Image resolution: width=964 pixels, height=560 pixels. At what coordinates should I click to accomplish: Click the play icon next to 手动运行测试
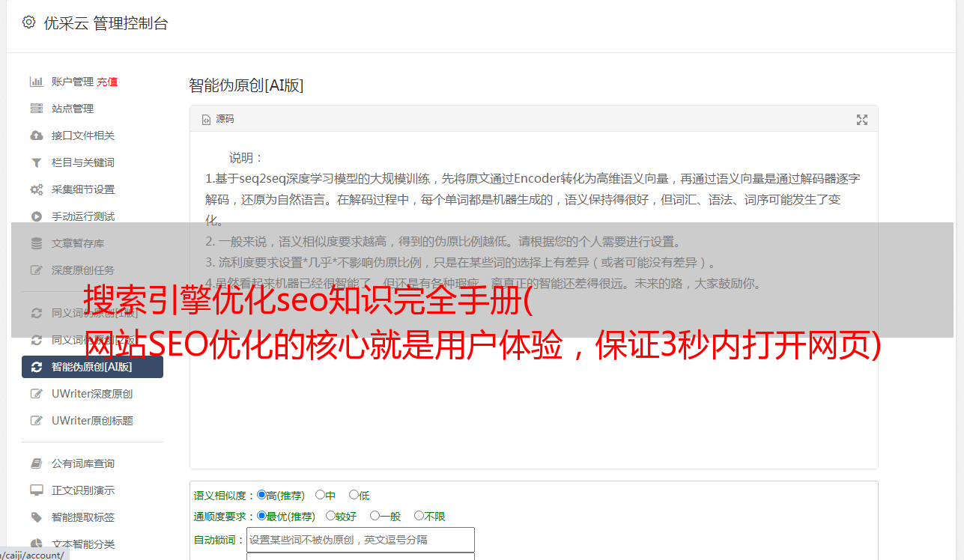pyautogui.click(x=36, y=216)
